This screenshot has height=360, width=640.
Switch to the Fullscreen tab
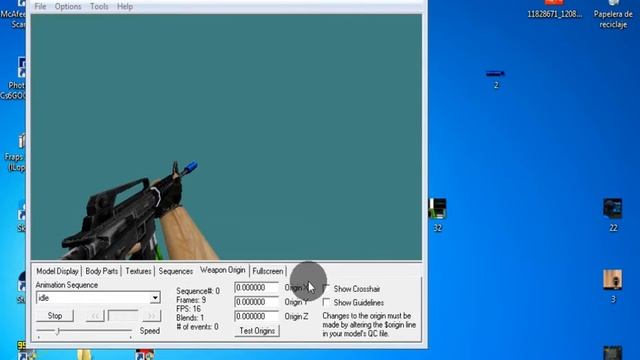pos(268,271)
